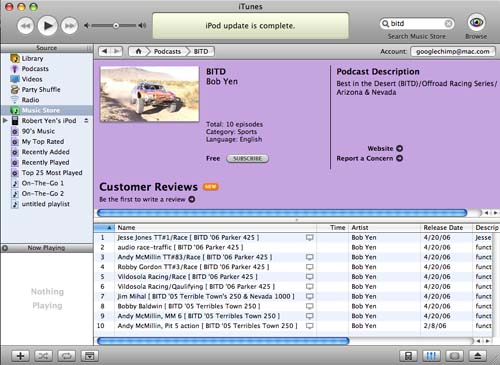Toggle shuffle playback
The height and width of the screenshot is (365, 500).
(43, 356)
